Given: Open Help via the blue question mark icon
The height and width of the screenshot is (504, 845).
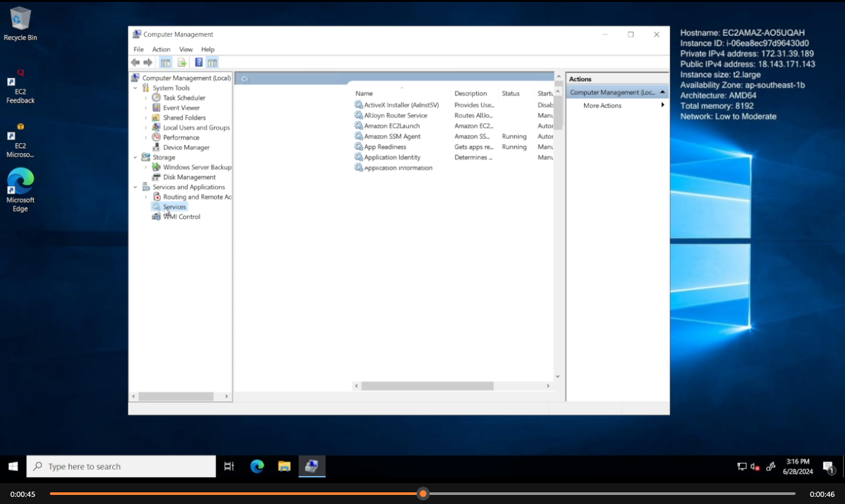Looking at the screenshot, I should coord(199,62).
